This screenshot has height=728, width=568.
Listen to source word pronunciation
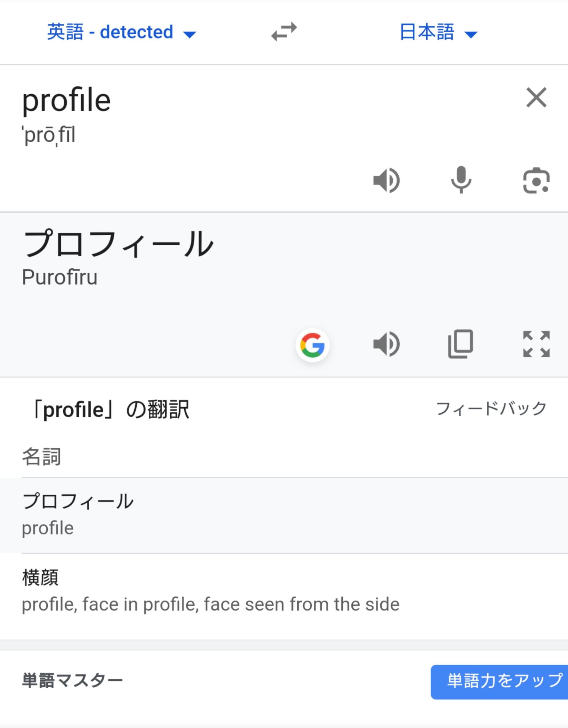click(386, 181)
